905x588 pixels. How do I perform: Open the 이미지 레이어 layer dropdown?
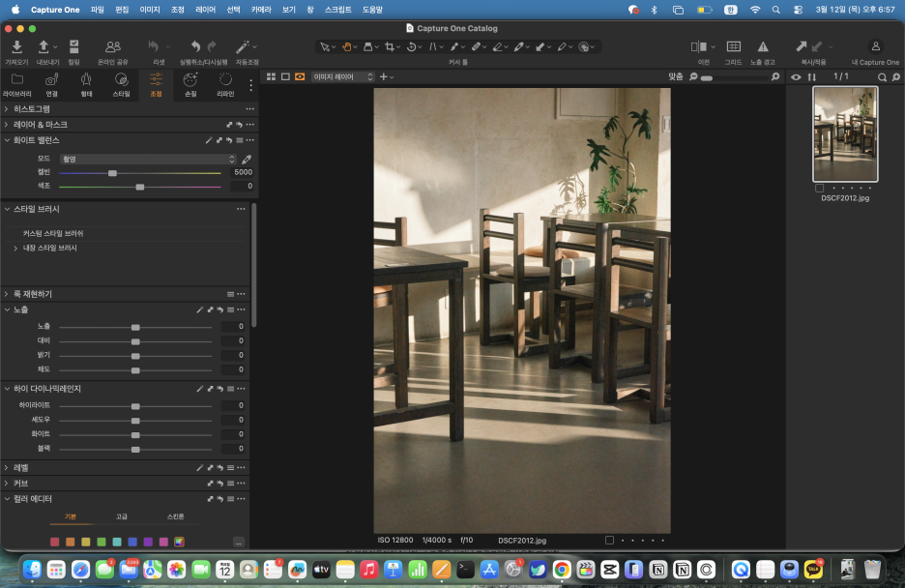[343, 76]
